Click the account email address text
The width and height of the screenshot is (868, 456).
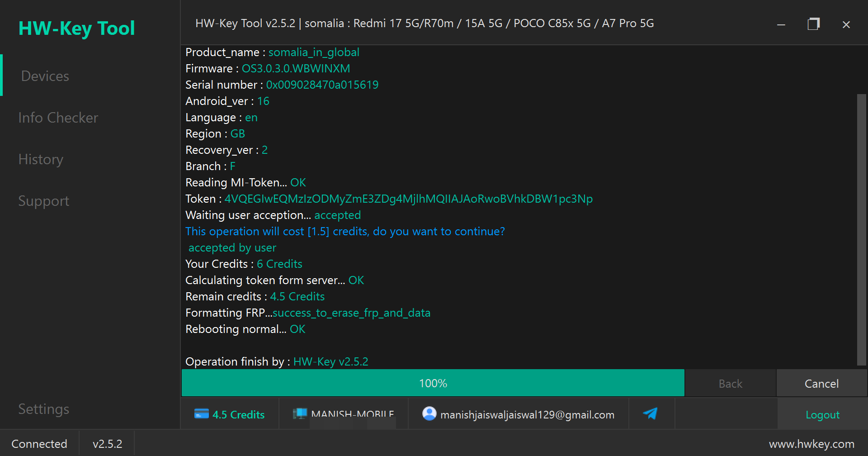pos(527,415)
